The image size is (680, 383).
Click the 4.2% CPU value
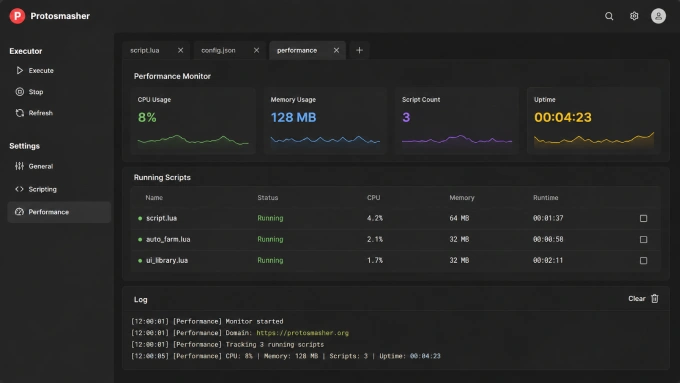[x=375, y=218]
